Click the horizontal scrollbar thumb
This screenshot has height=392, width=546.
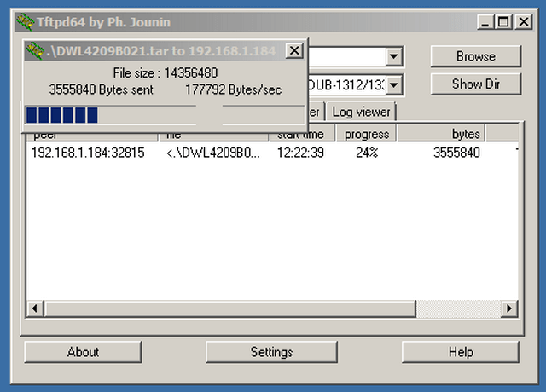[229, 308]
